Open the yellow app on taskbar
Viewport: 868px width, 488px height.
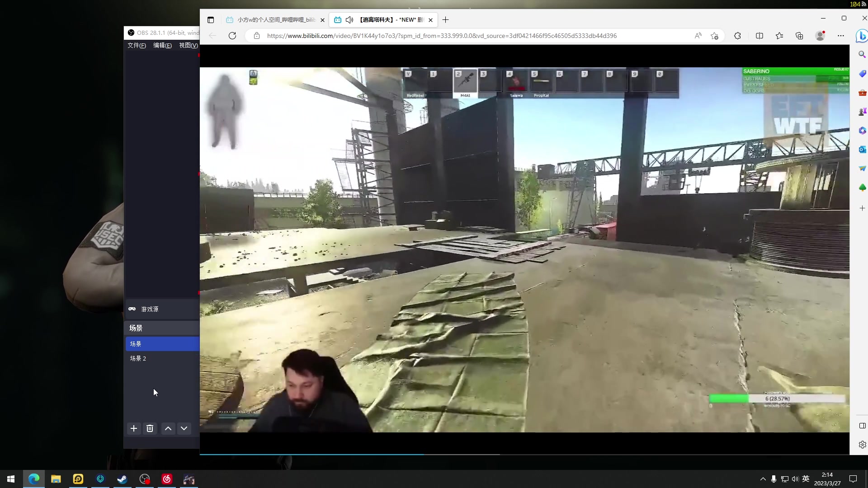point(78,479)
